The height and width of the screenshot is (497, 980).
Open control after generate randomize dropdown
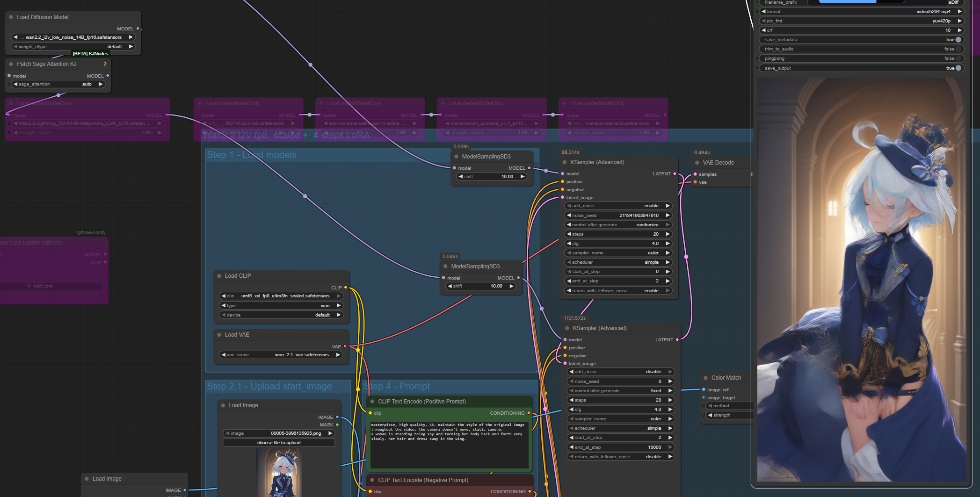(618, 225)
